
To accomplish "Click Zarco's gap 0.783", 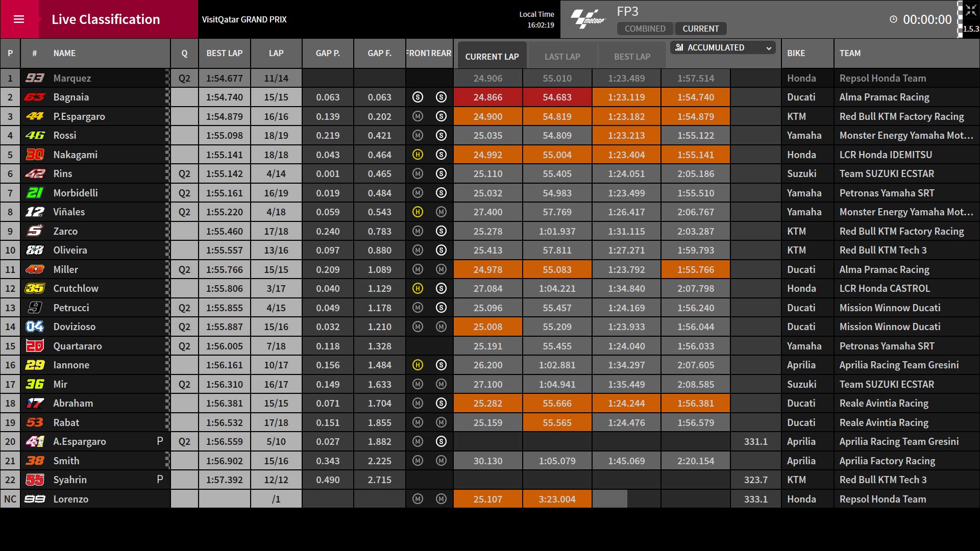I will (x=380, y=231).
